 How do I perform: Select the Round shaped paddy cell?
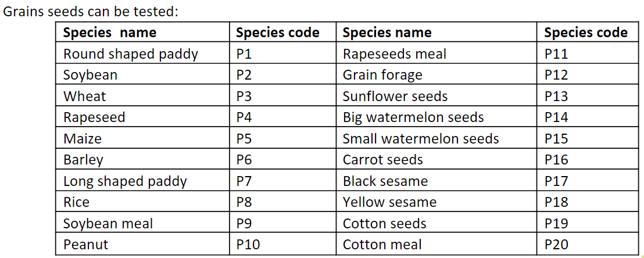[x=143, y=54]
